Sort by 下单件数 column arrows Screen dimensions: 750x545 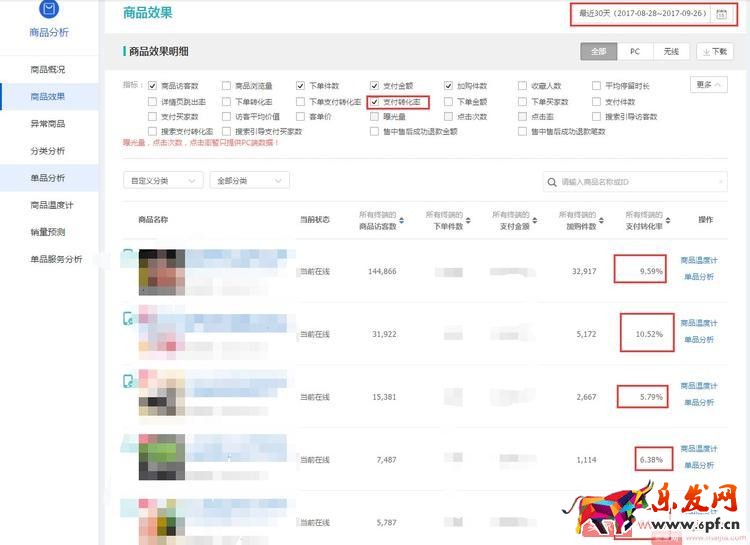tap(468, 220)
